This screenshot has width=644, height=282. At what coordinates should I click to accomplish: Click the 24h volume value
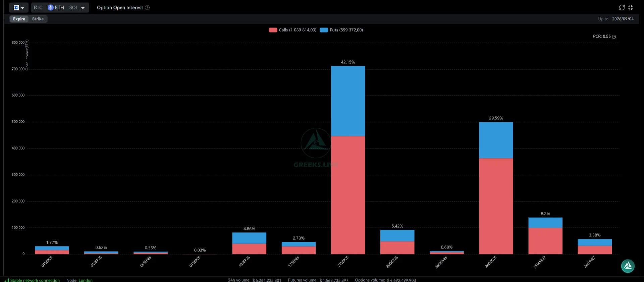tap(267, 280)
